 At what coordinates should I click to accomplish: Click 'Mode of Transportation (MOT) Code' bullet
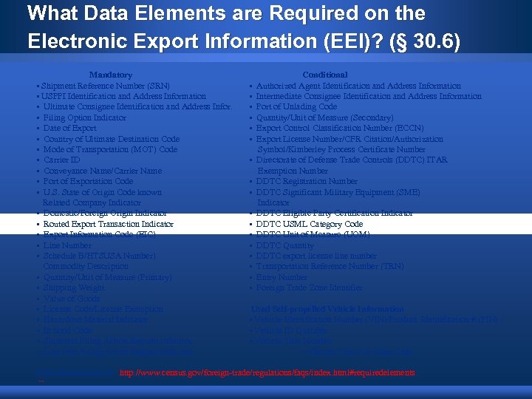(x=110, y=149)
